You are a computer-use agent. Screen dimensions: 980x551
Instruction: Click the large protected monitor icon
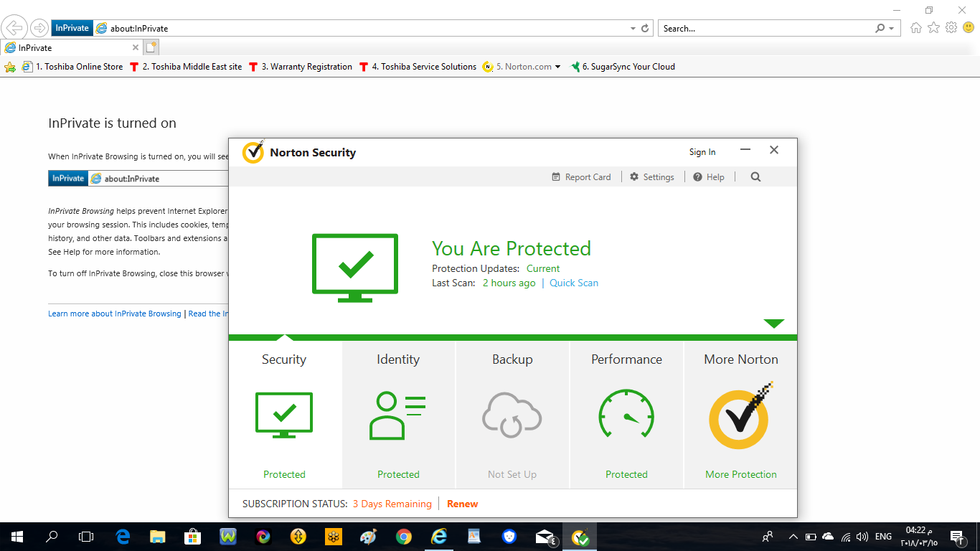(x=355, y=267)
